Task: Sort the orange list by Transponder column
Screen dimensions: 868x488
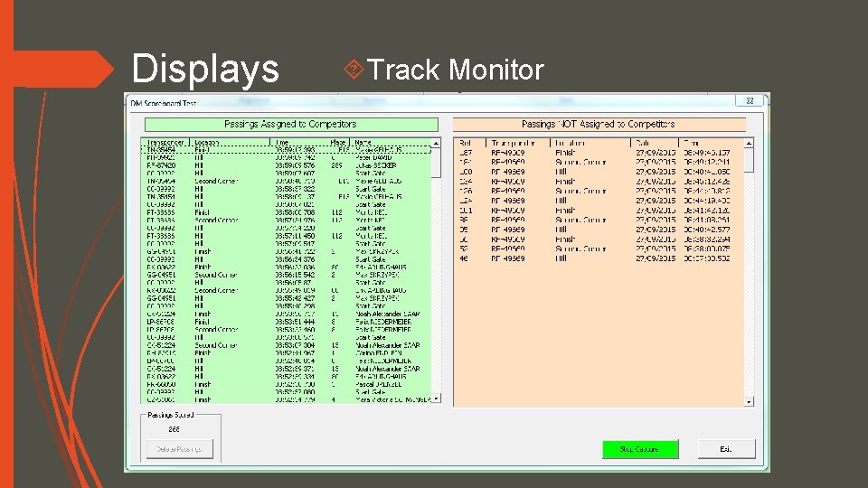Action: click(x=518, y=143)
